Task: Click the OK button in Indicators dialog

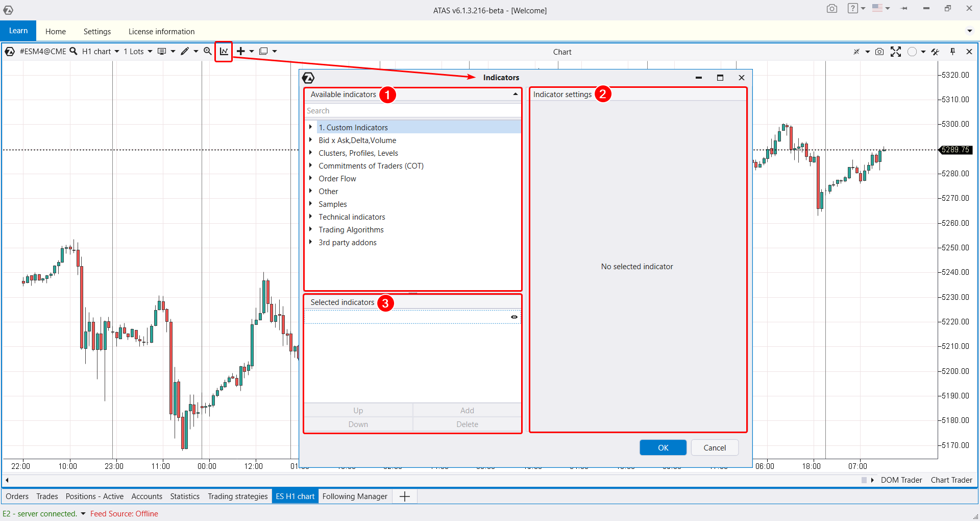Action: point(663,447)
